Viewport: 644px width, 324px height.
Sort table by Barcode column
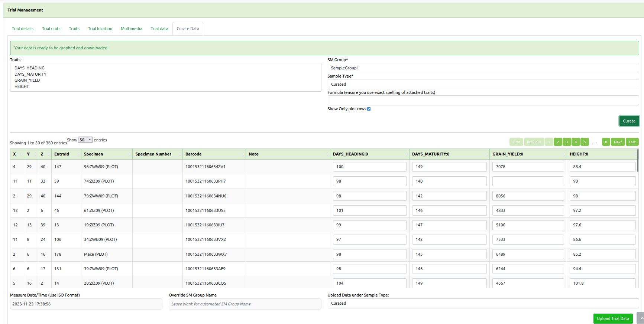point(214,154)
